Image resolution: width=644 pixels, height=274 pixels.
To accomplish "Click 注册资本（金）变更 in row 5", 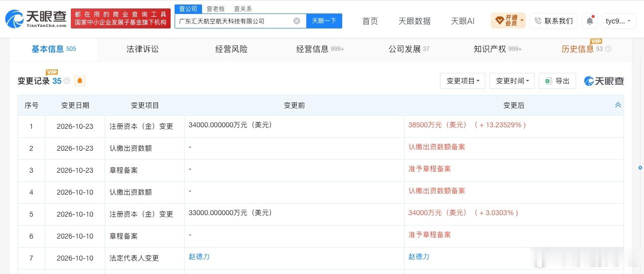I will (141, 214).
